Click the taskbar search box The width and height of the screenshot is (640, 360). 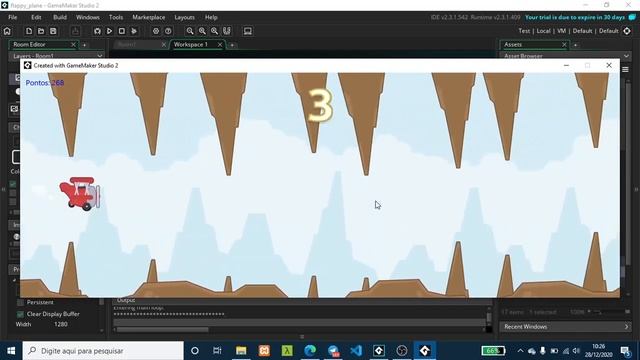pyautogui.click(x=103, y=351)
